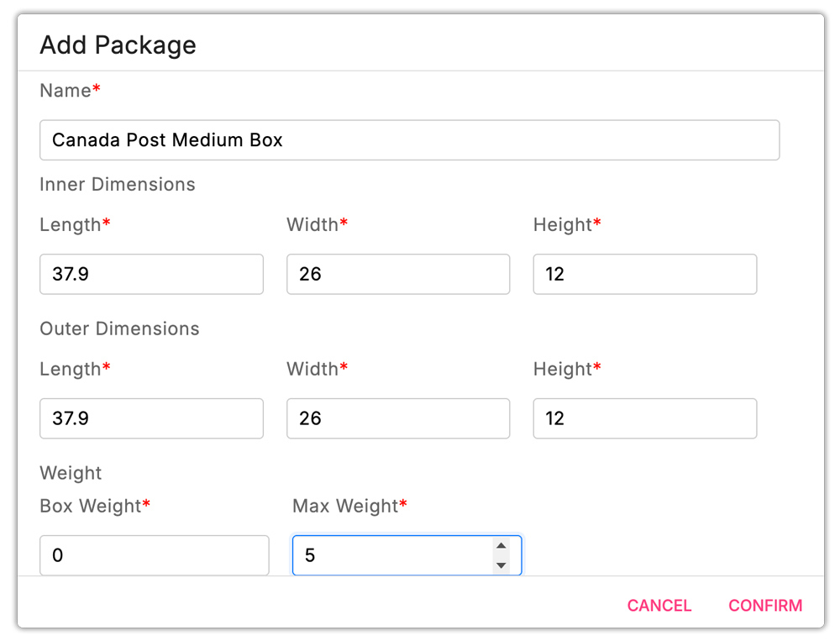The image size is (840, 641).
Task: Edit the Outer Dimensions Height field
Action: point(645,418)
